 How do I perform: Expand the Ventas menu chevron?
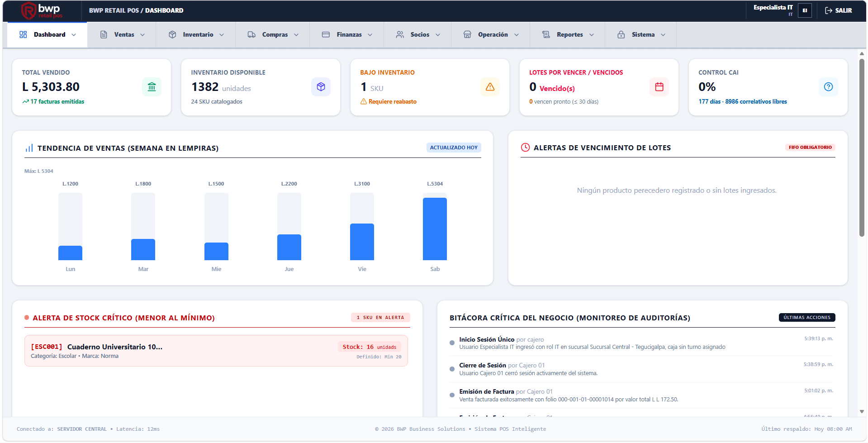142,35
